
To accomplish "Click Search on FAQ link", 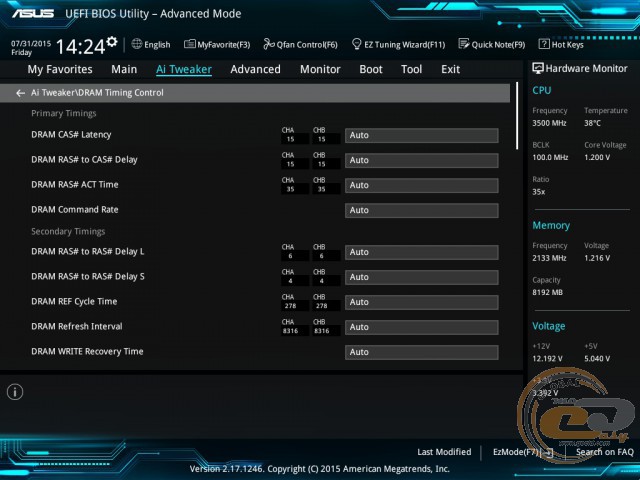I will (604, 452).
